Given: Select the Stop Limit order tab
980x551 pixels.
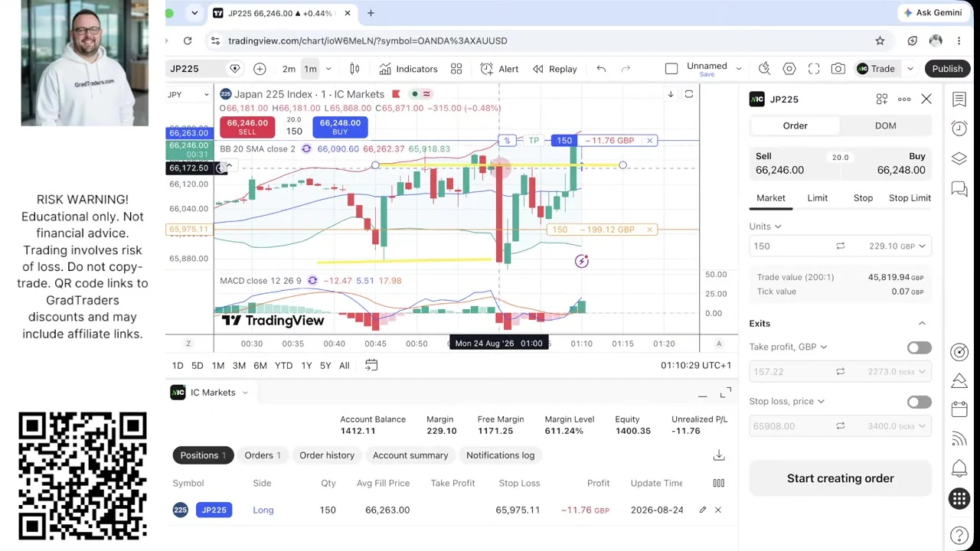Looking at the screenshot, I should tap(910, 198).
